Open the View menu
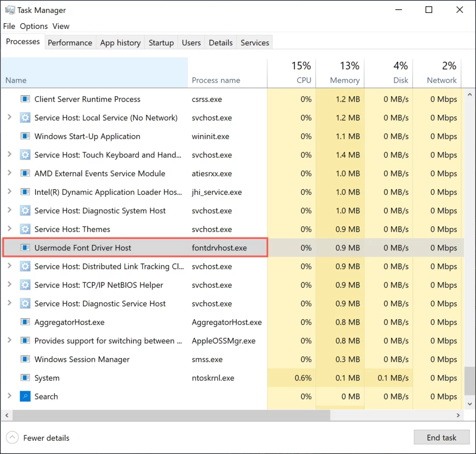 tap(60, 26)
